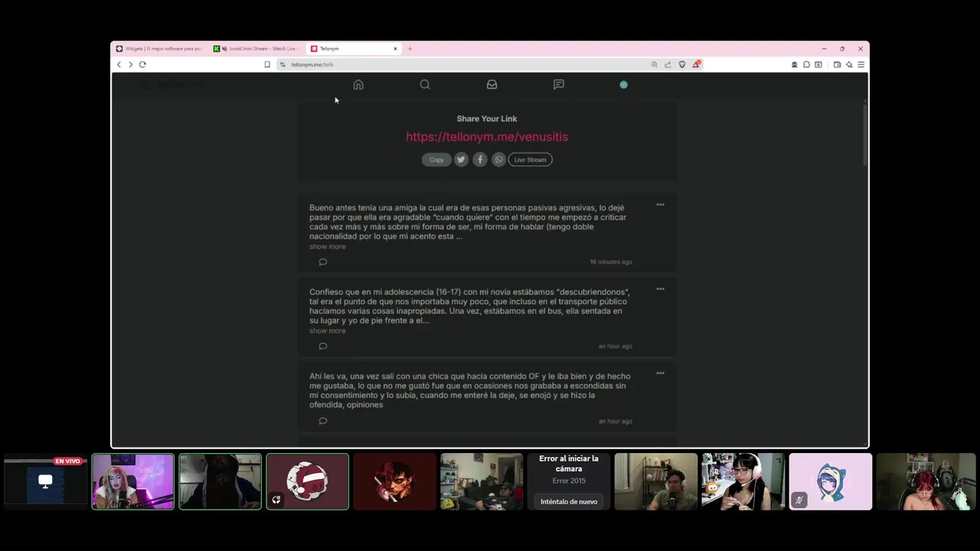Retry camera with 'Inténtalo de nuevo'

pyautogui.click(x=569, y=501)
